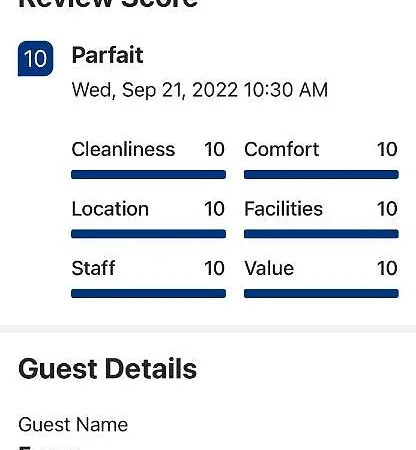Select the Parfait review title
Screen dimensions: 416x450
[108, 55]
